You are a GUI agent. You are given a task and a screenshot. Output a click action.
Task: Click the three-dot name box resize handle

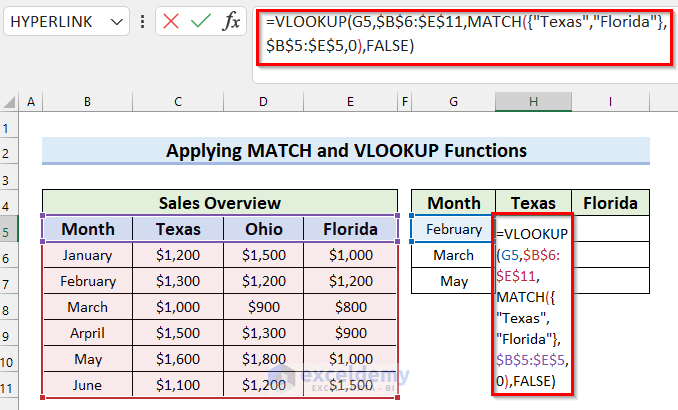tap(142, 21)
